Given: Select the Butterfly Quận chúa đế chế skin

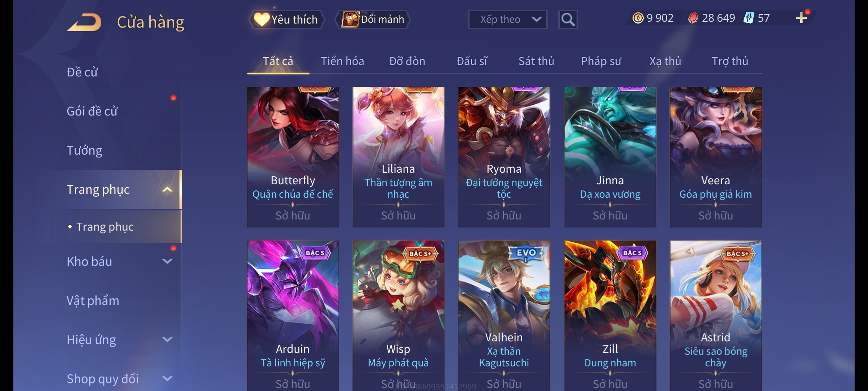Looking at the screenshot, I should pyautogui.click(x=293, y=157).
